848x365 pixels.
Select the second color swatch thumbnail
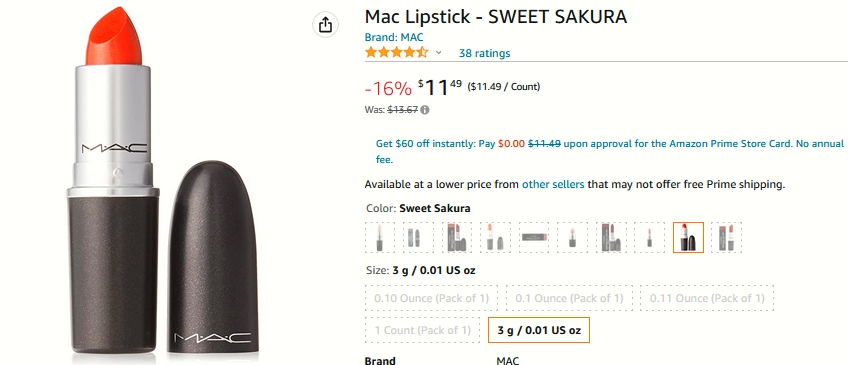[418, 237]
